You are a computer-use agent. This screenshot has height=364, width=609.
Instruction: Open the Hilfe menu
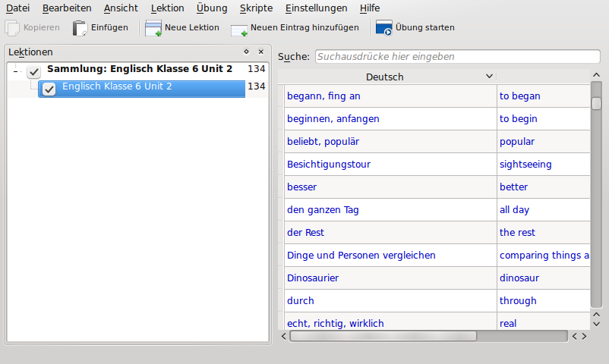pyautogui.click(x=370, y=8)
